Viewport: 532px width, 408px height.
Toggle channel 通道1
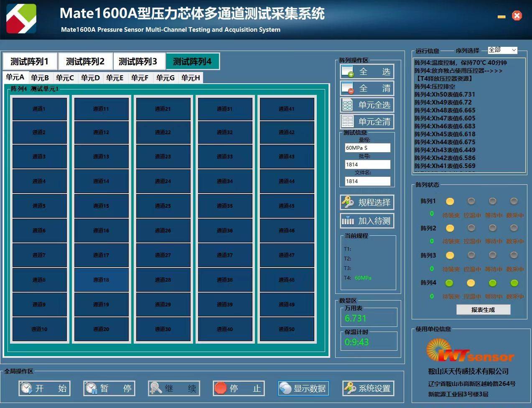click(x=39, y=109)
